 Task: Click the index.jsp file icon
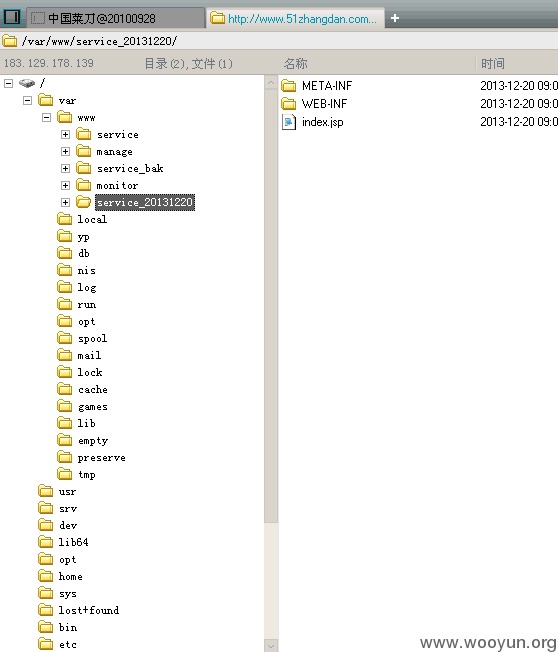pyautogui.click(x=289, y=122)
